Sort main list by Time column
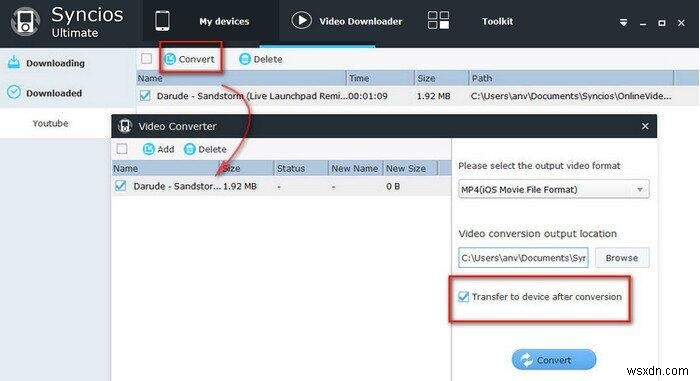Screen dimensions: 700x381 tap(380, 78)
